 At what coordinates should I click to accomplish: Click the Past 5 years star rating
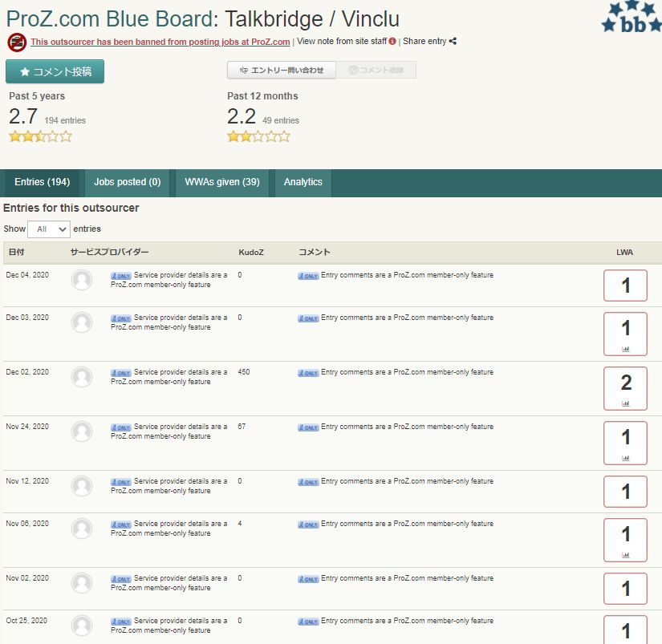41,136
